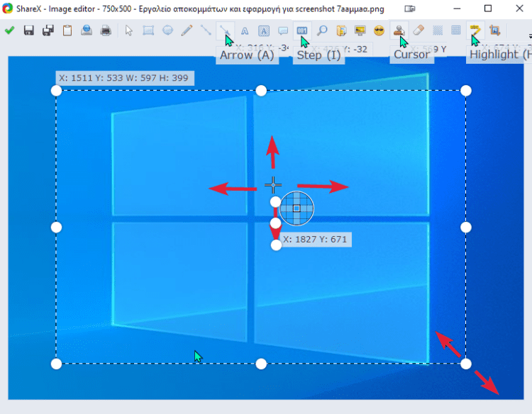Activate the Crop image tool

[x=494, y=30]
